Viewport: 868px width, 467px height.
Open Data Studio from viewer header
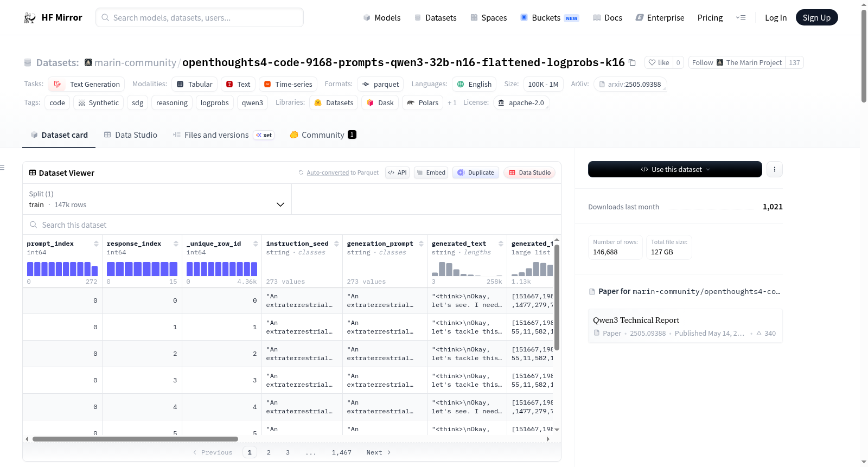[529, 172]
